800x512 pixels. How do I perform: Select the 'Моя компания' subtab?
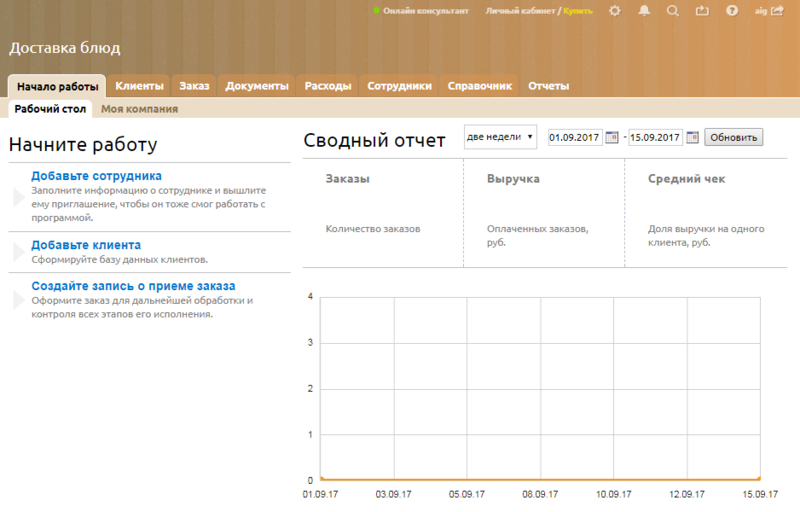(139, 109)
